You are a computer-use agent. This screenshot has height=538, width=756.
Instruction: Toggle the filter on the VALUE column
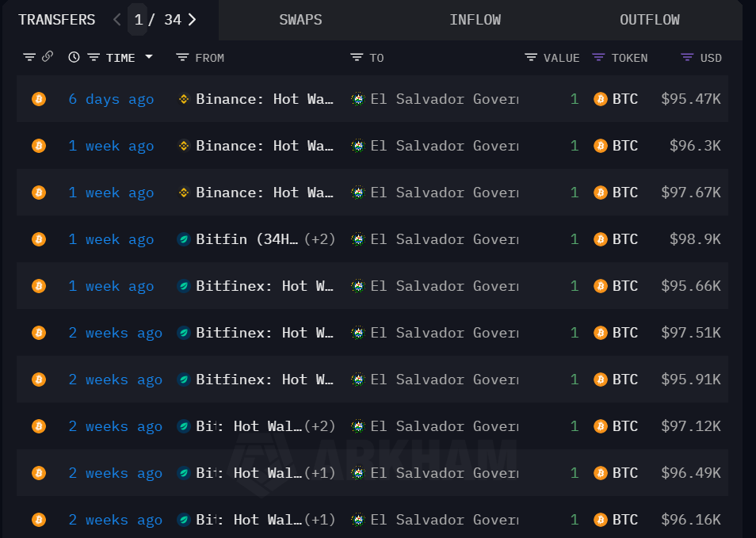point(530,57)
